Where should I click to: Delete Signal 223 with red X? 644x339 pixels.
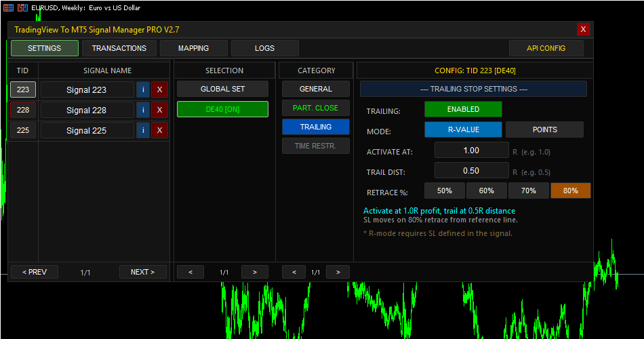click(x=160, y=89)
